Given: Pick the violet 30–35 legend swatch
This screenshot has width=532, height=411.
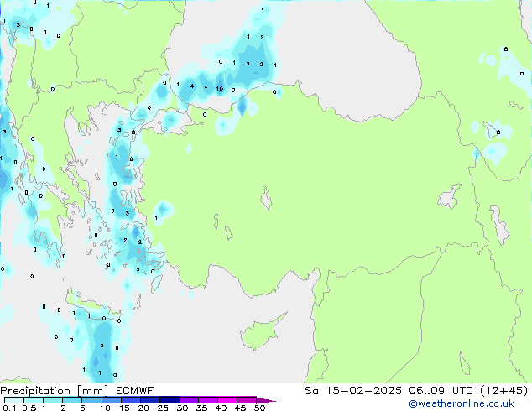Looking at the screenshot, I should point(189,400).
